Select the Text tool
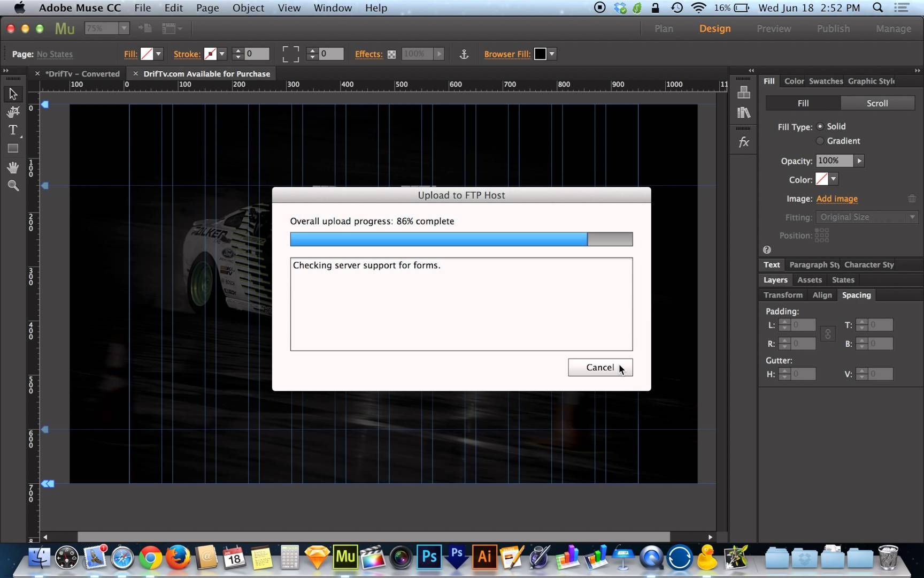Image resolution: width=924 pixels, height=578 pixels. [x=13, y=130]
